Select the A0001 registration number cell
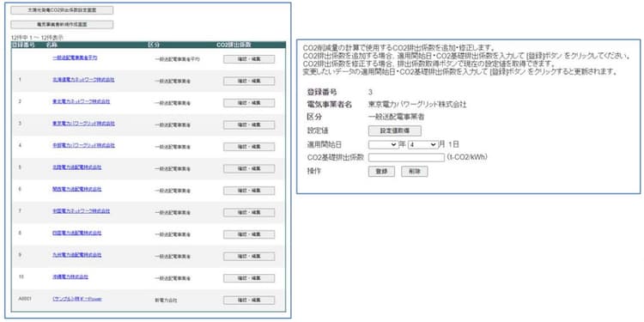 (25, 299)
